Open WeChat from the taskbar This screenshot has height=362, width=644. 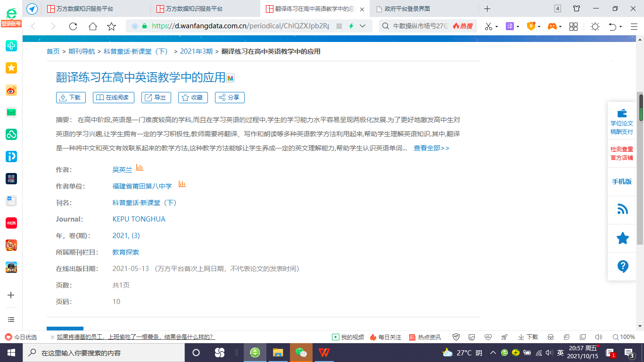301,353
